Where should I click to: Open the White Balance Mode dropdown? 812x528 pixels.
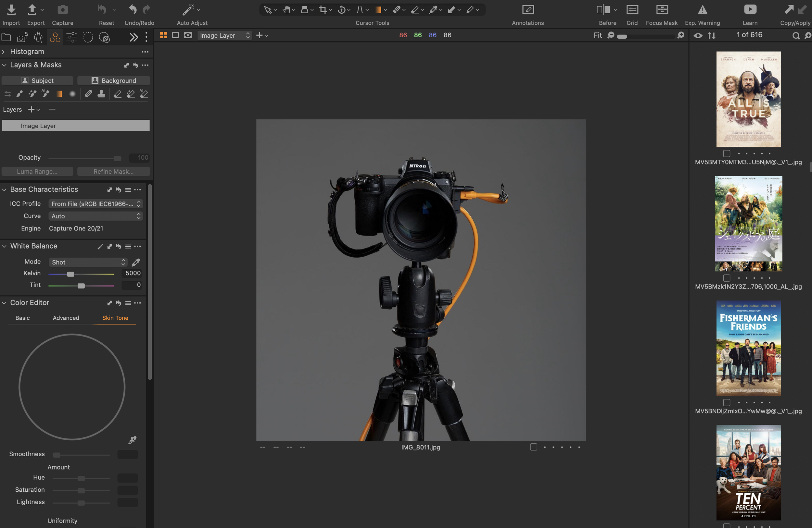pos(88,262)
